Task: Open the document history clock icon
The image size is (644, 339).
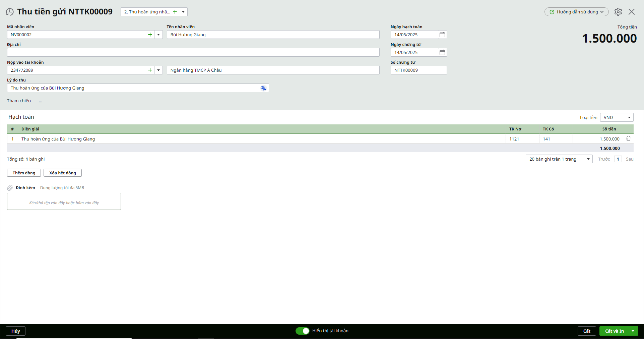Action: point(10,12)
